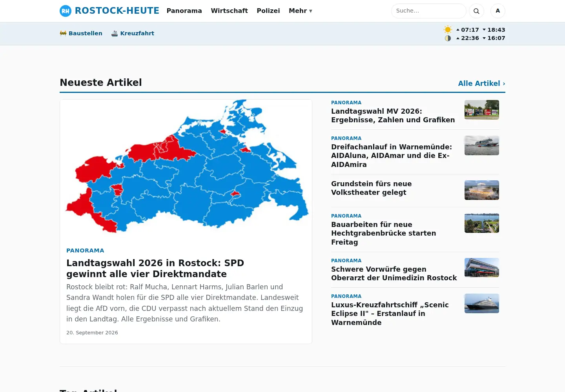Screen dimensions: 565x392
Task: Open Dreifachanlauf in Warnemünde article
Action: 392,156
